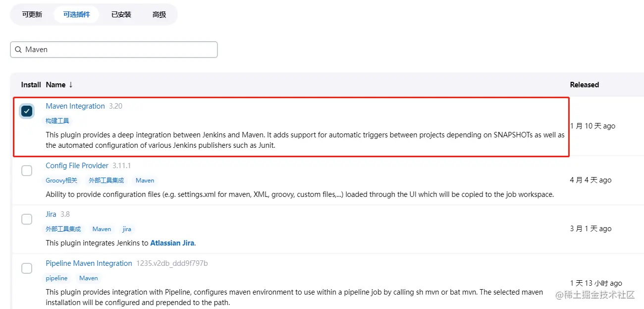Filter by the Groovy相关 tag

[x=61, y=181]
